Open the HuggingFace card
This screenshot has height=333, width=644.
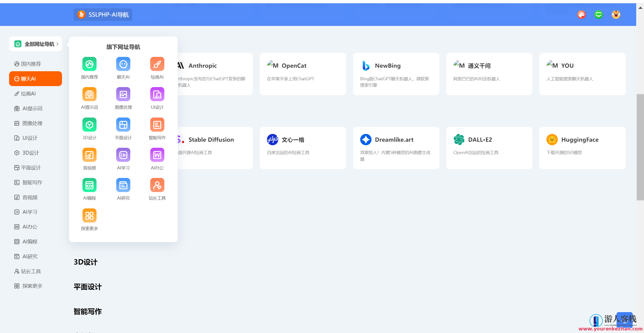click(x=582, y=148)
